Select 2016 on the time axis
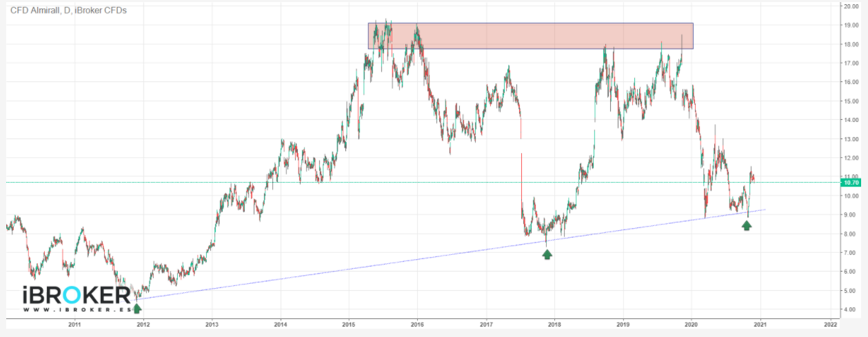Screen dimensions: 868x337 click(x=417, y=324)
